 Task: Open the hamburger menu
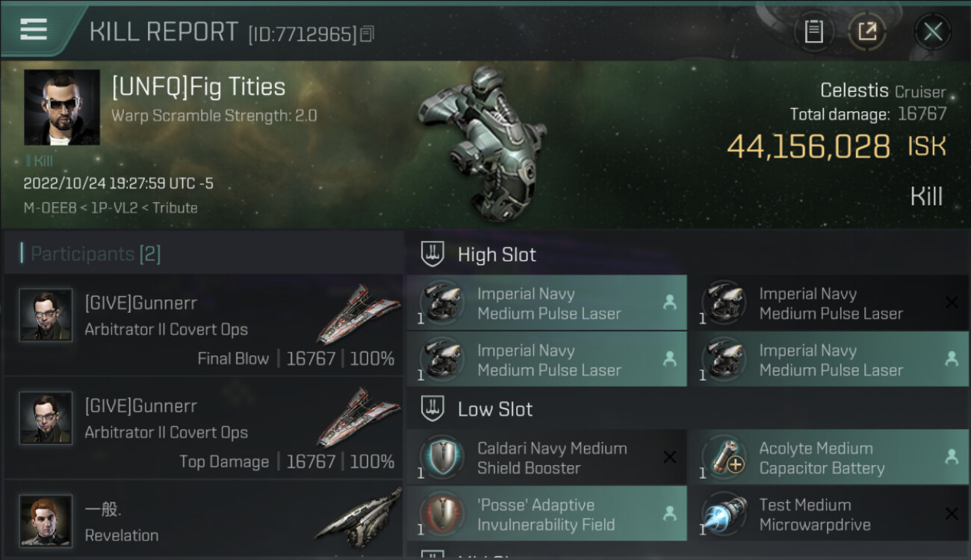[34, 29]
